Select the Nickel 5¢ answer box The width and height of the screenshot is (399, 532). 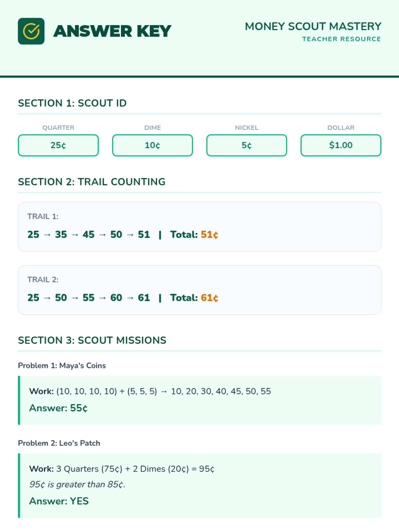[246, 145]
